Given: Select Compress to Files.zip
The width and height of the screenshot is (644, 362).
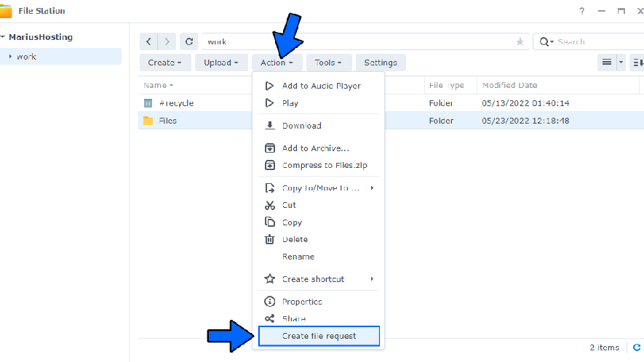Looking at the screenshot, I should pyautogui.click(x=319, y=166).
